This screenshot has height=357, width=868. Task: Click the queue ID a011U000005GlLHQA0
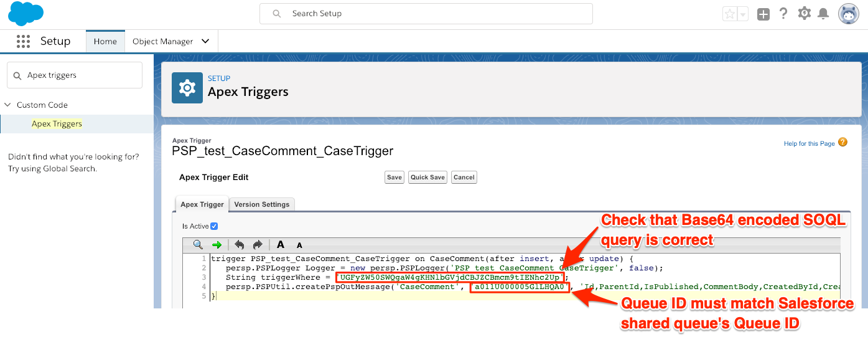point(520,287)
